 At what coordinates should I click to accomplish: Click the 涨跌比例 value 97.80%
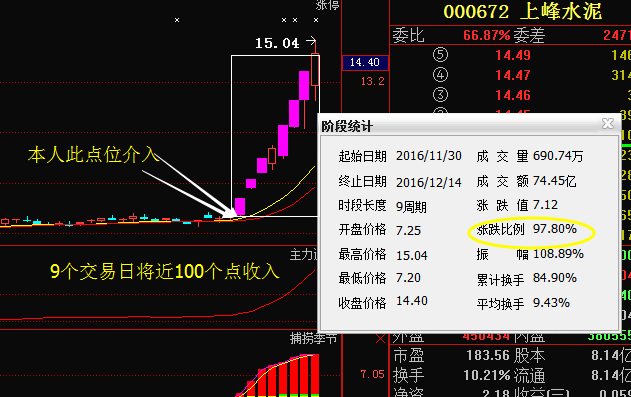555,229
